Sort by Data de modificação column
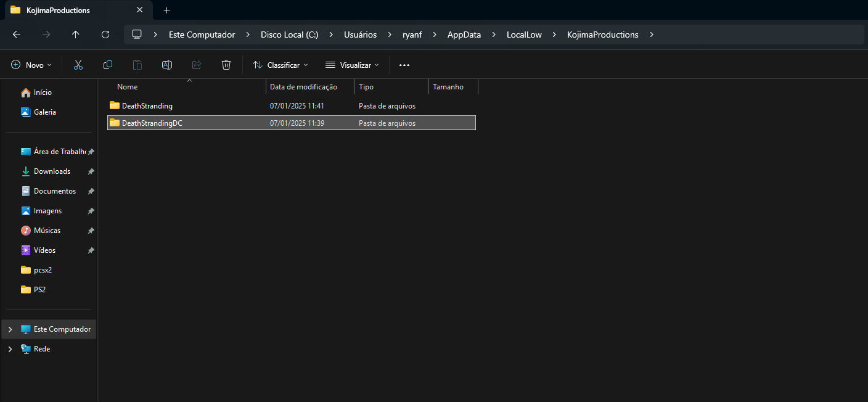 pyautogui.click(x=311, y=87)
